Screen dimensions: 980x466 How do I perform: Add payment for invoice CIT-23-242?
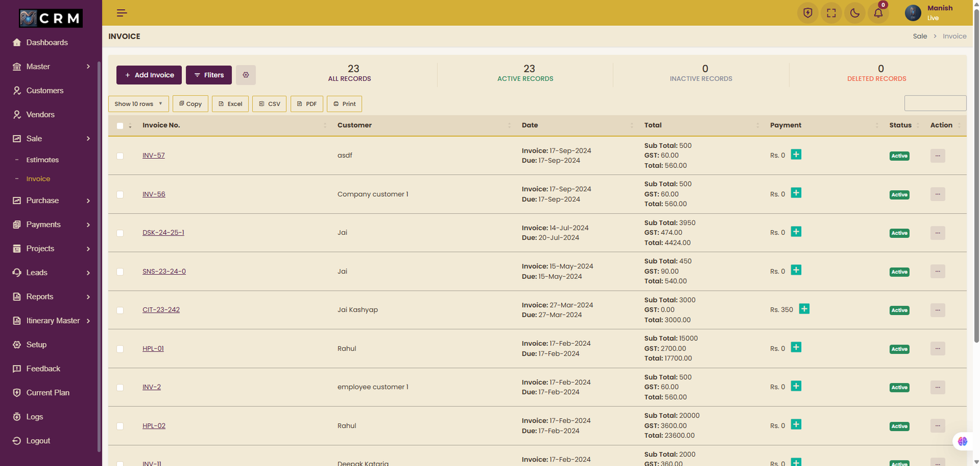pyautogui.click(x=804, y=309)
